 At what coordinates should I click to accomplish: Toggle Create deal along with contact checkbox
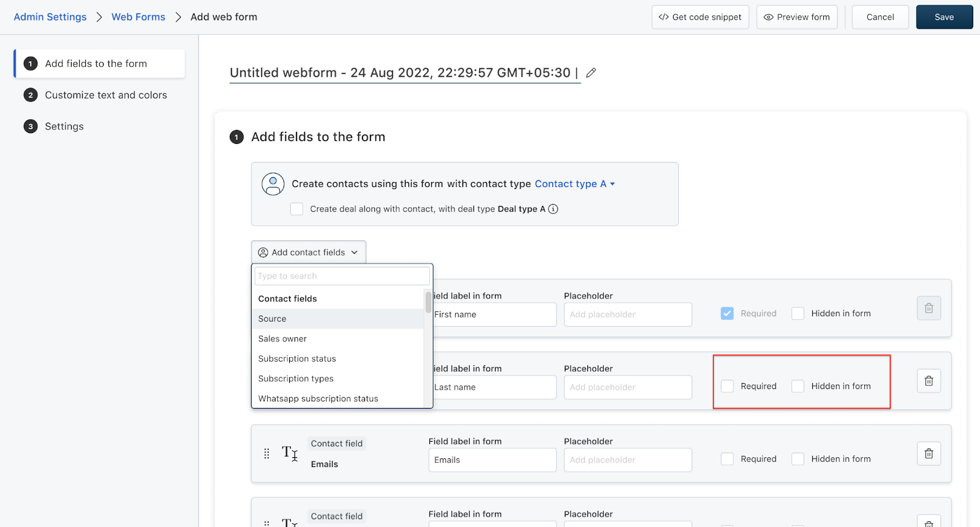click(296, 209)
